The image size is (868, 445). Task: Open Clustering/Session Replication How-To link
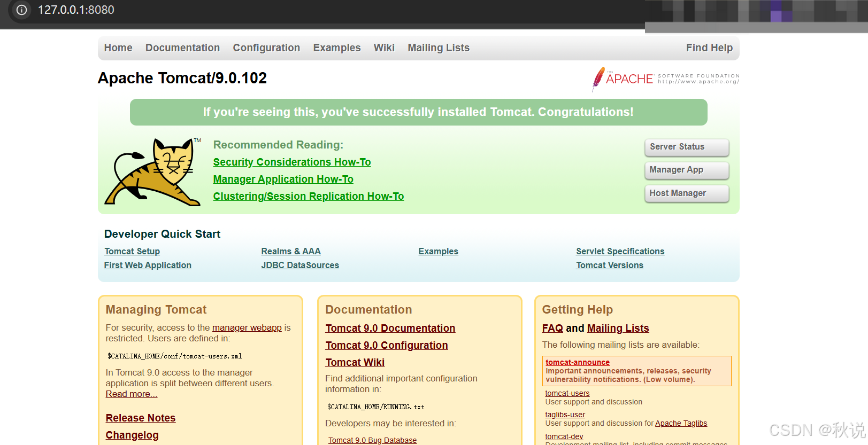(x=309, y=196)
